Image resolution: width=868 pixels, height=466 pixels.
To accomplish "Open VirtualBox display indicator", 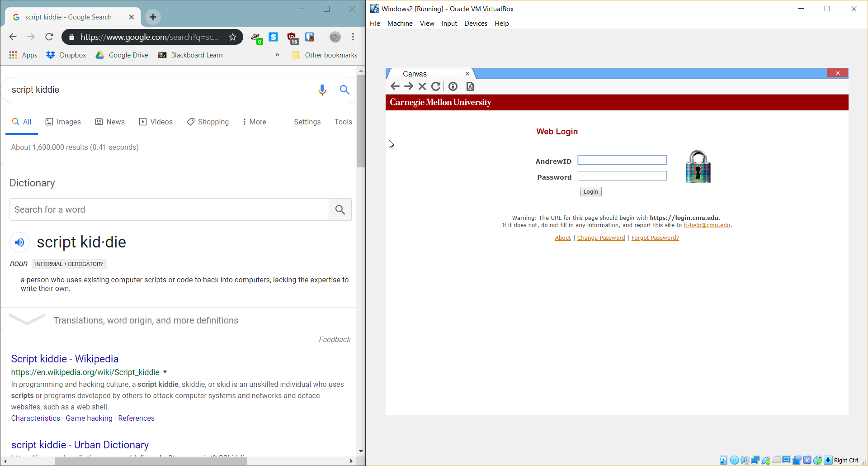I will pyautogui.click(x=787, y=460).
